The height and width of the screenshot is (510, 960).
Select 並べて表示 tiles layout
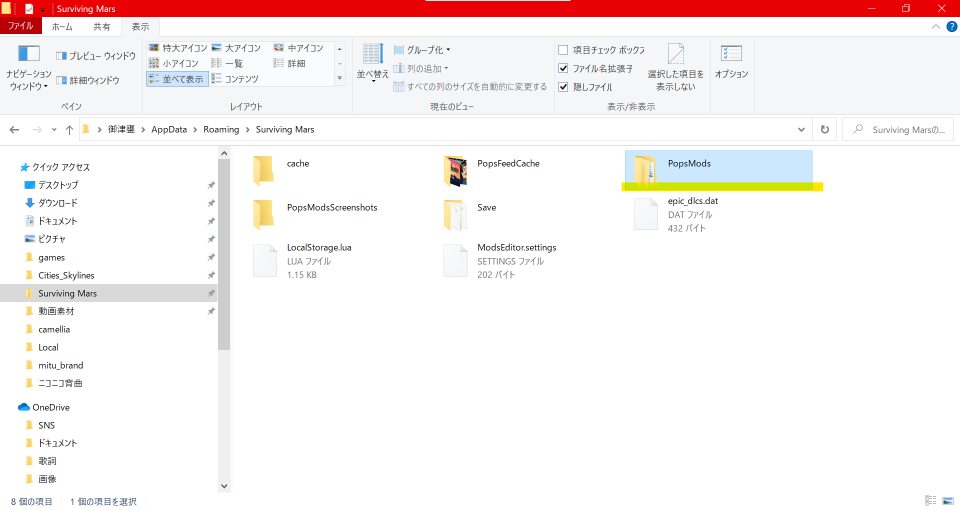[x=177, y=79]
